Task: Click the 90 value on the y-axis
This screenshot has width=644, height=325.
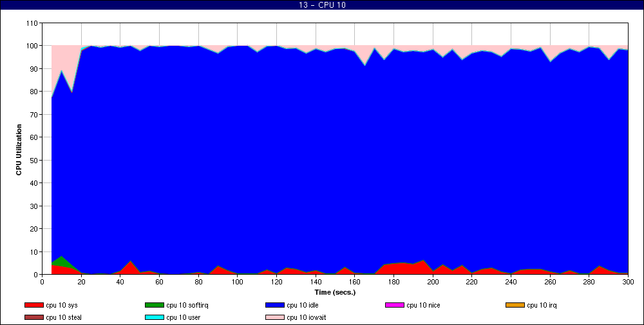Action: [33, 69]
